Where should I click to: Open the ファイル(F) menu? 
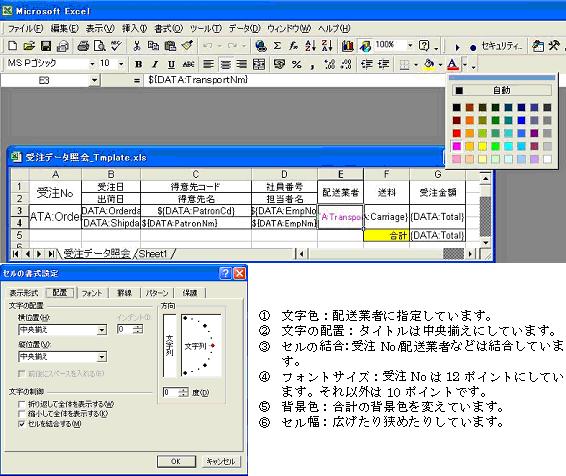click(x=25, y=28)
